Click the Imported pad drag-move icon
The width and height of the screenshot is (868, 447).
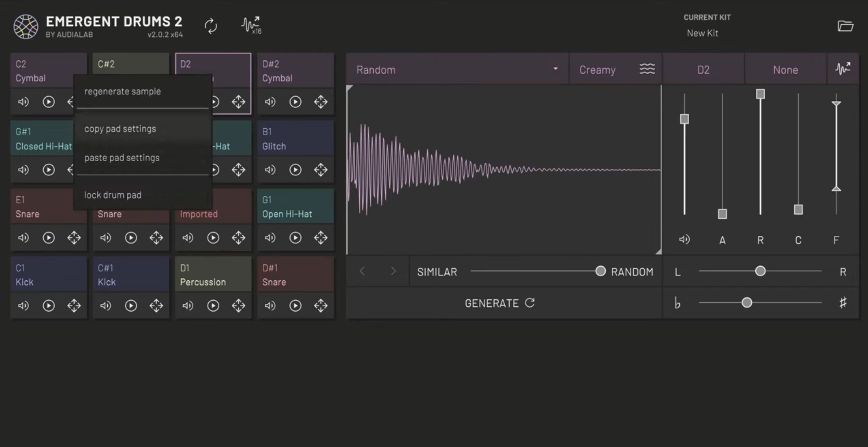tap(238, 238)
